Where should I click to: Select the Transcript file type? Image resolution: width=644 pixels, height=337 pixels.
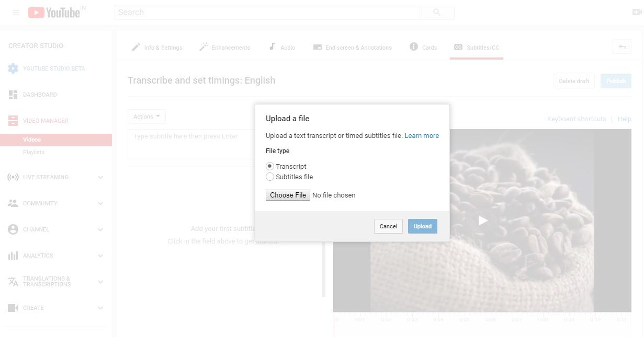click(270, 166)
